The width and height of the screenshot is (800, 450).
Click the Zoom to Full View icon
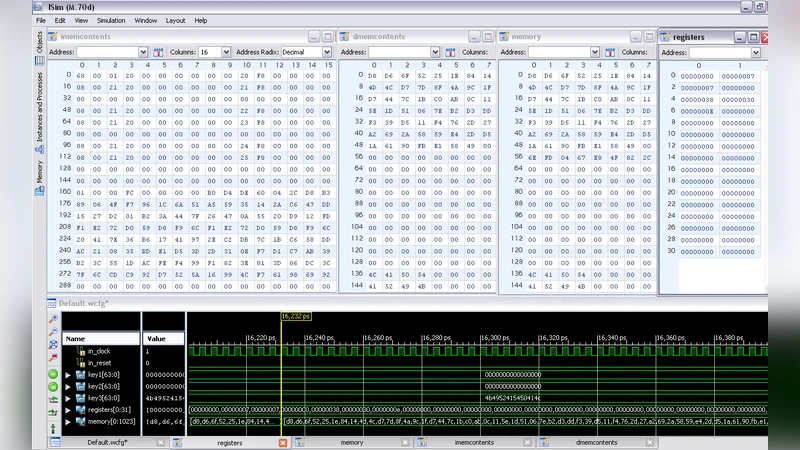point(52,345)
